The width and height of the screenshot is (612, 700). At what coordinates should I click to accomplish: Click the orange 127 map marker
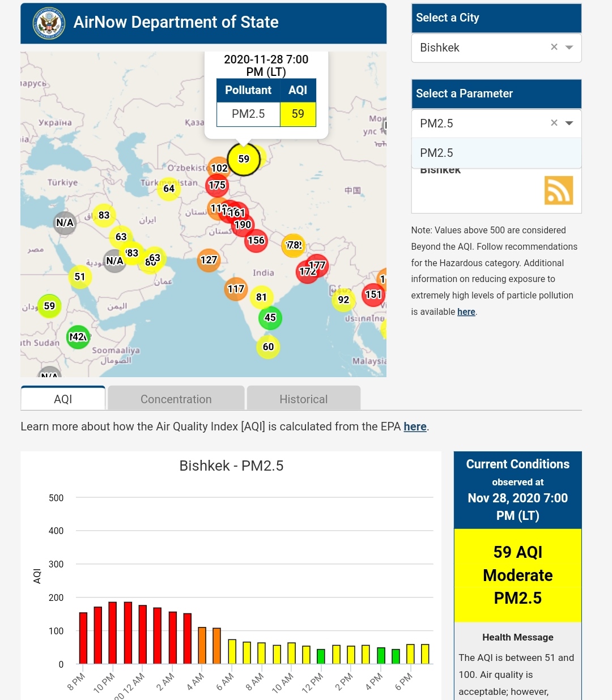pyautogui.click(x=209, y=260)
